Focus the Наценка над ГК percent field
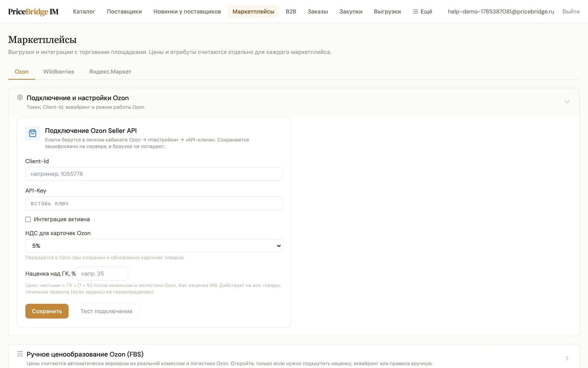 [x=102, y=274]
